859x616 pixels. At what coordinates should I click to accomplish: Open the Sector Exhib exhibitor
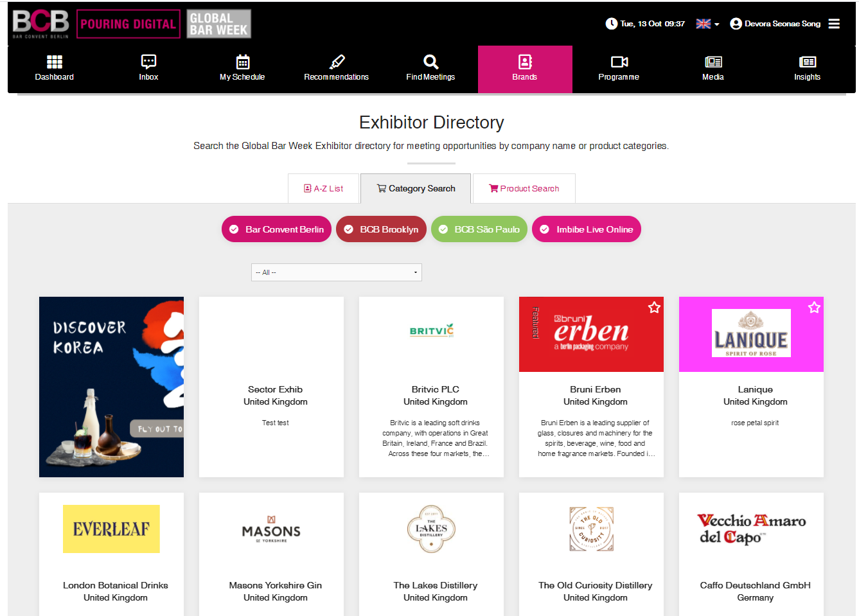pos(275,389)
